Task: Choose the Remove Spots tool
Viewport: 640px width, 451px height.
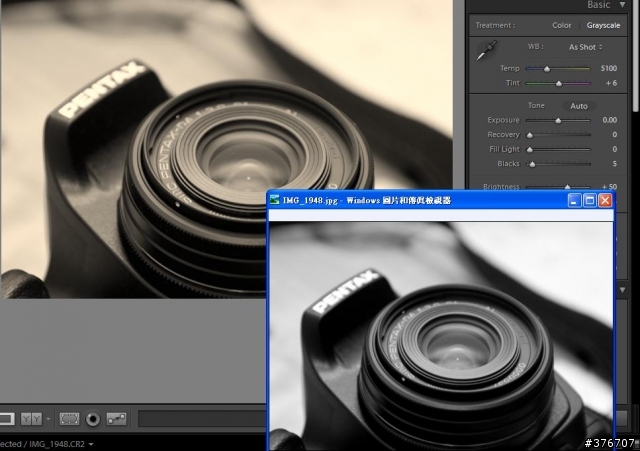Action: (116, 419)
